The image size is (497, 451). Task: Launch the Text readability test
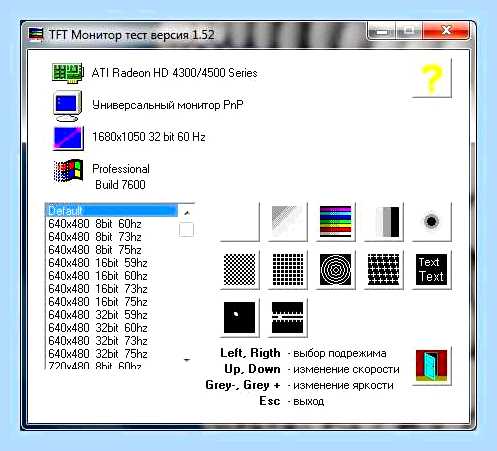coord(432,270)
